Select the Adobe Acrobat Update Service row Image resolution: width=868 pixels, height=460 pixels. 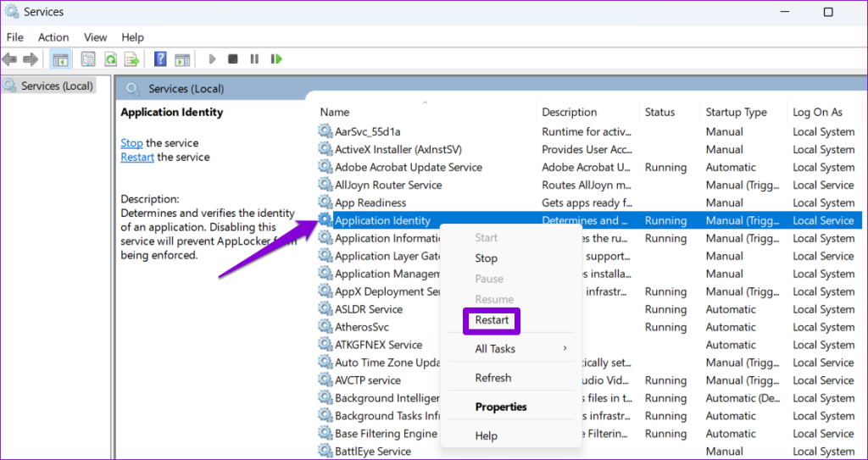coord(408,167)
